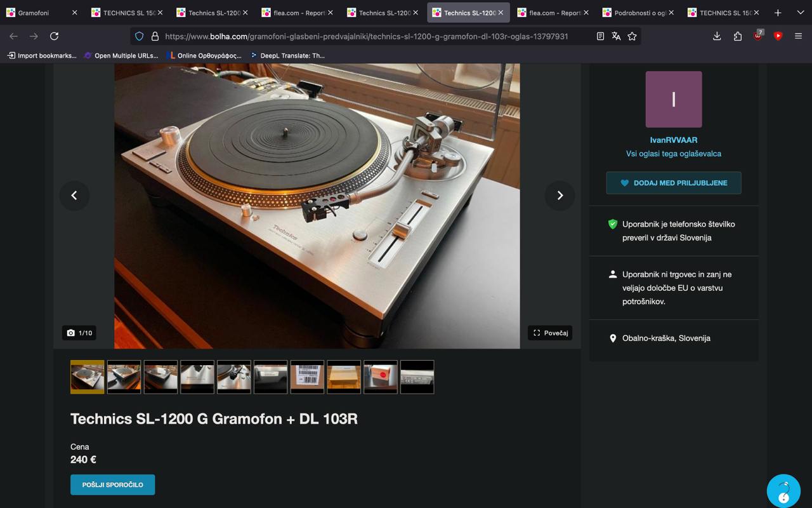Expand the list of all tabs chevron
The width and height of the screenshot is (812, 508).
(x=800, y=13)
